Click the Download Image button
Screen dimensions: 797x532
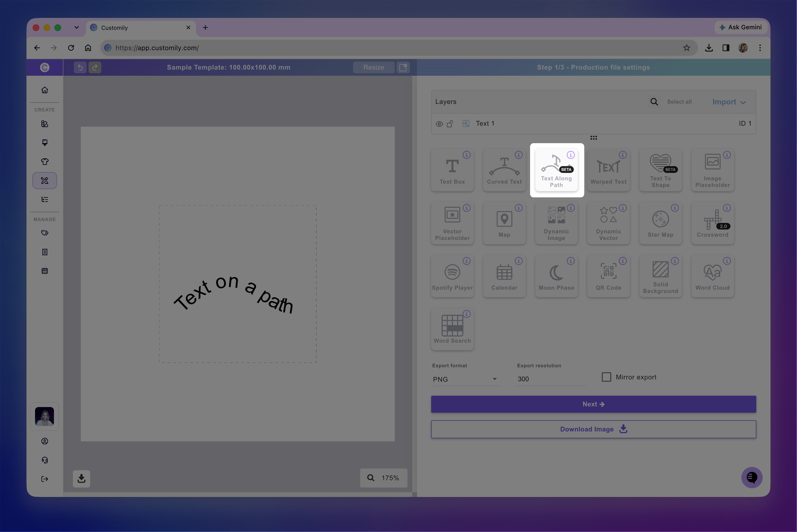click(593, 429)
